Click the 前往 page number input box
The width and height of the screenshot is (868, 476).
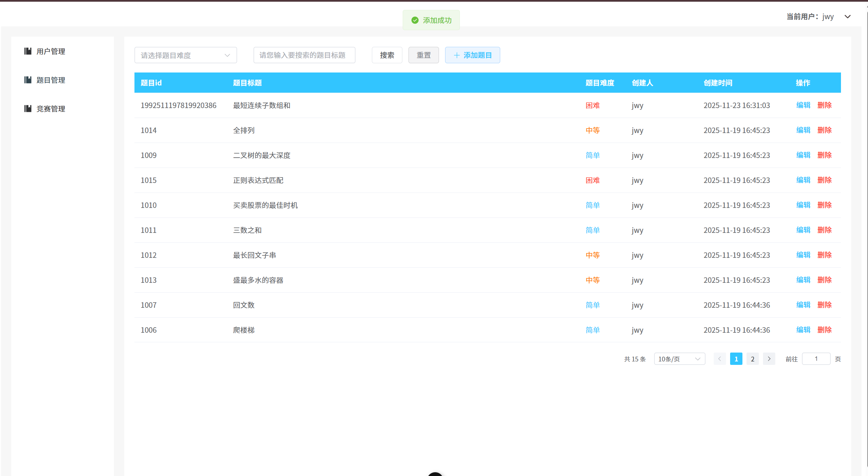pos(816,359)
